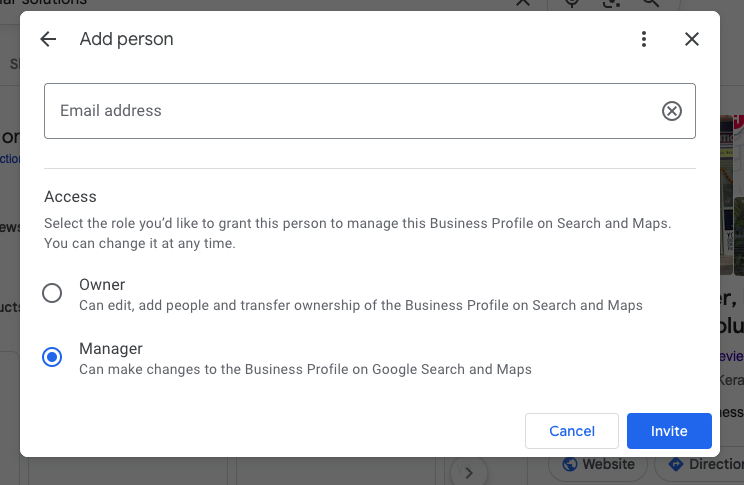Focus the Email address input field
This screenshot has height=485, width=744.
pos(350,111)
